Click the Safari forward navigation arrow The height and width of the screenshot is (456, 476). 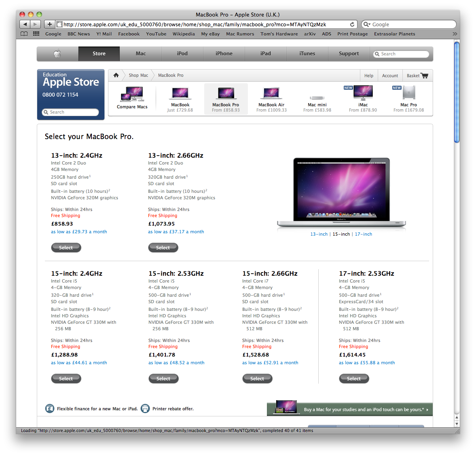click(35, 24)
